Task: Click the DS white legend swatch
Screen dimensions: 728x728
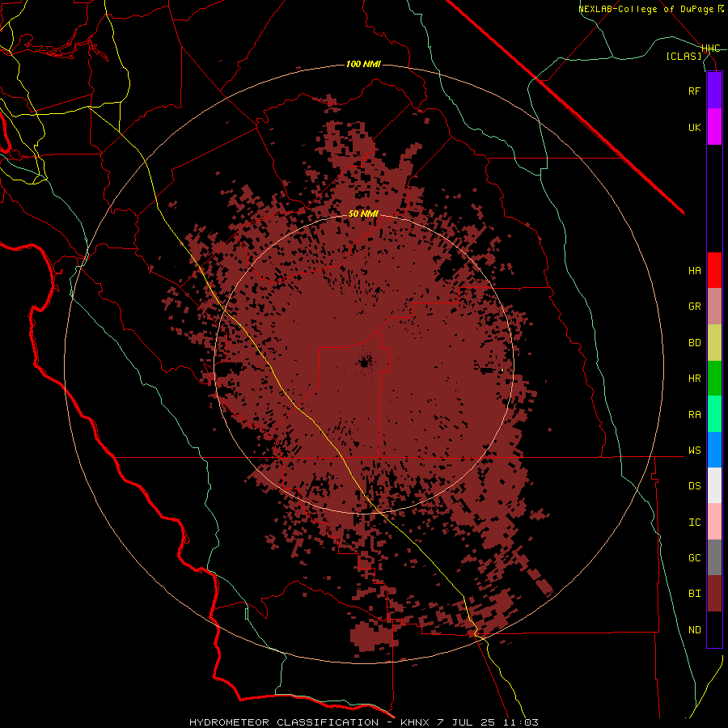Action: tap(714, 485)
